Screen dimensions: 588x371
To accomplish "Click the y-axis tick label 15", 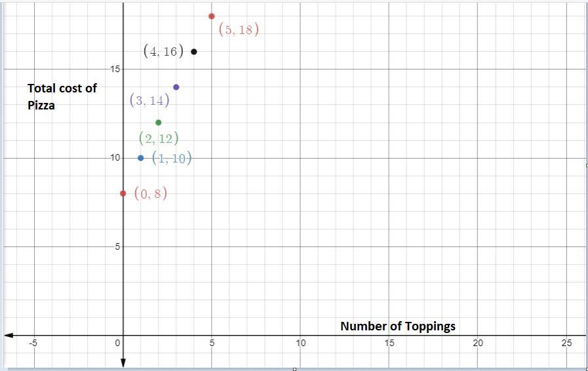I will pyautogui.click(x=115, y=69).
